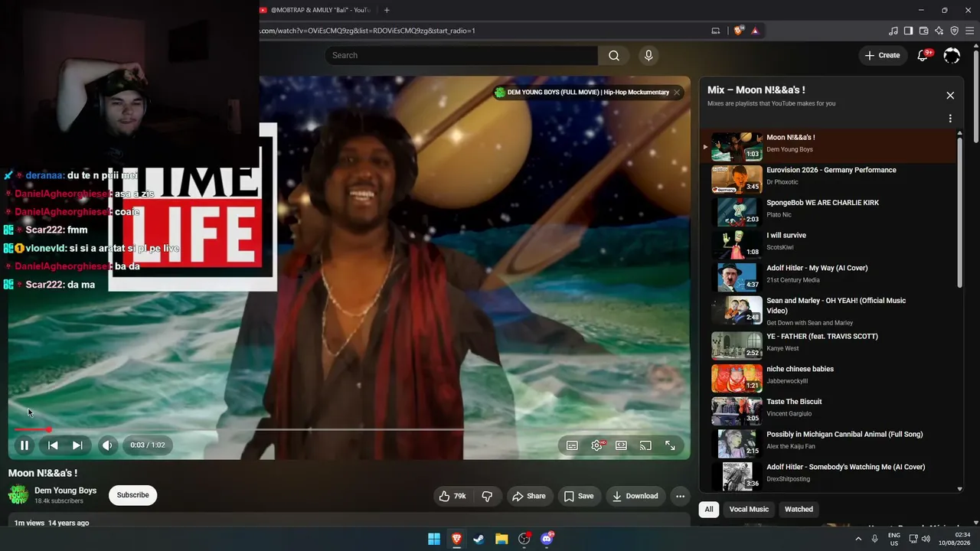The image size is (980, 551).
Task: Like the video with 79k likes
Action: [452, 496]
